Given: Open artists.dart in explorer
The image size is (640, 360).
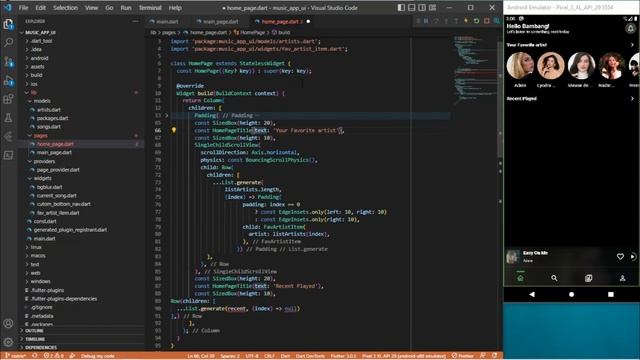Looking at the screenshot, I should (49, 109).
